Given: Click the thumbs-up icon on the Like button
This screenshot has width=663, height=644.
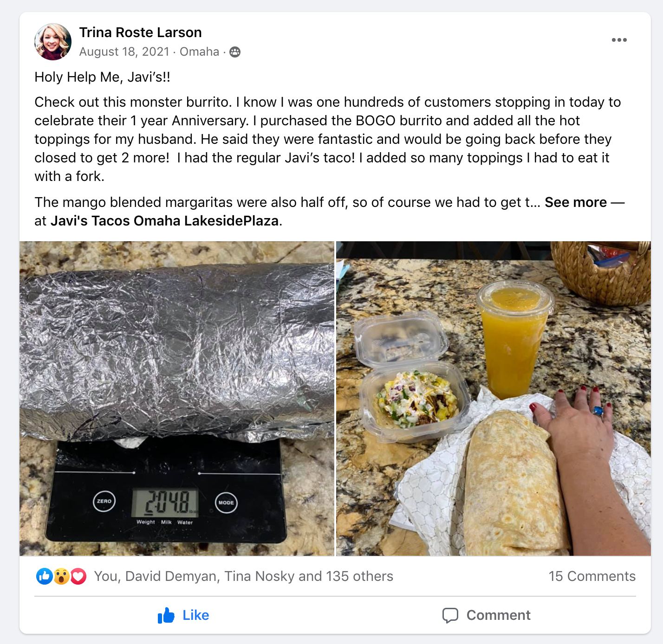Looking at the screenshot, I should [166, 615].
